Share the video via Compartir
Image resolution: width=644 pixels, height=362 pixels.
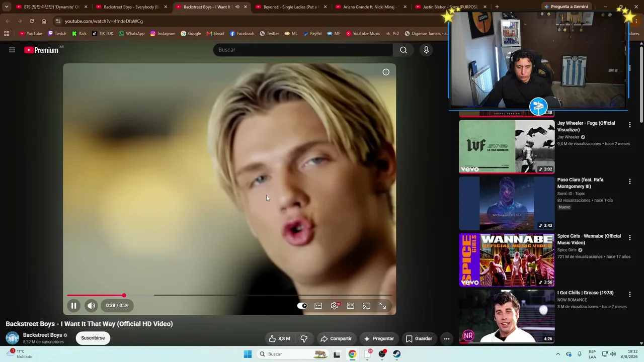pos(336,338)
